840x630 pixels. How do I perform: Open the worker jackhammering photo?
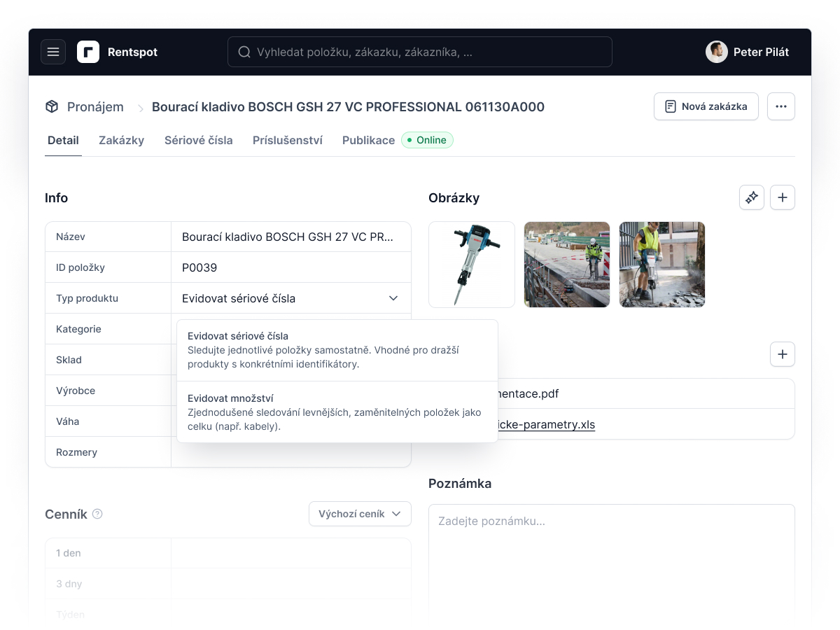coord(662,265)
